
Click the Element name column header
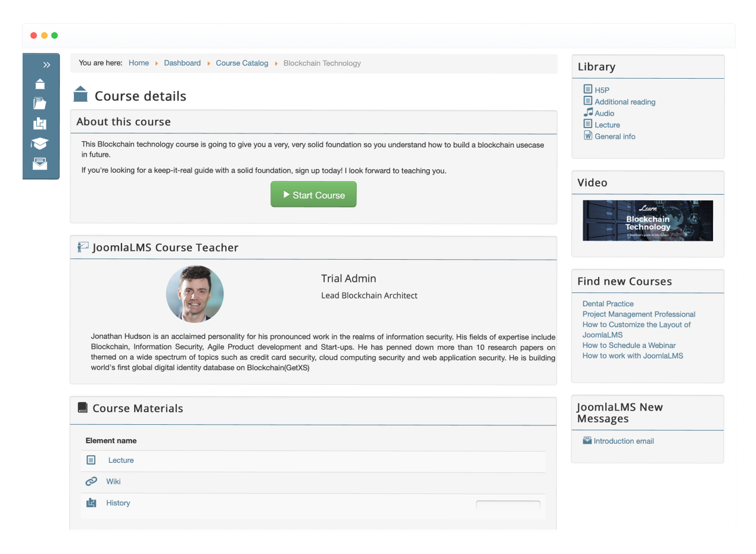click(111, 441)
